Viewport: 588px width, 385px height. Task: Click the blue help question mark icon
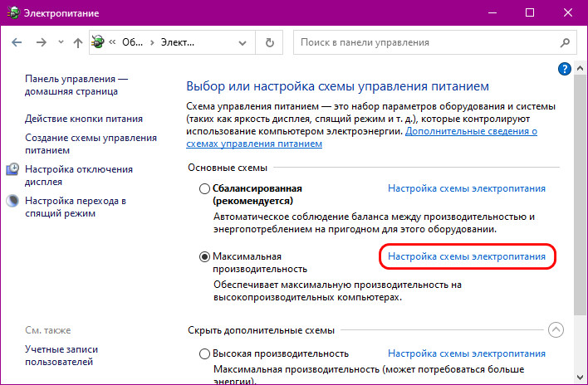coord(566,69)
